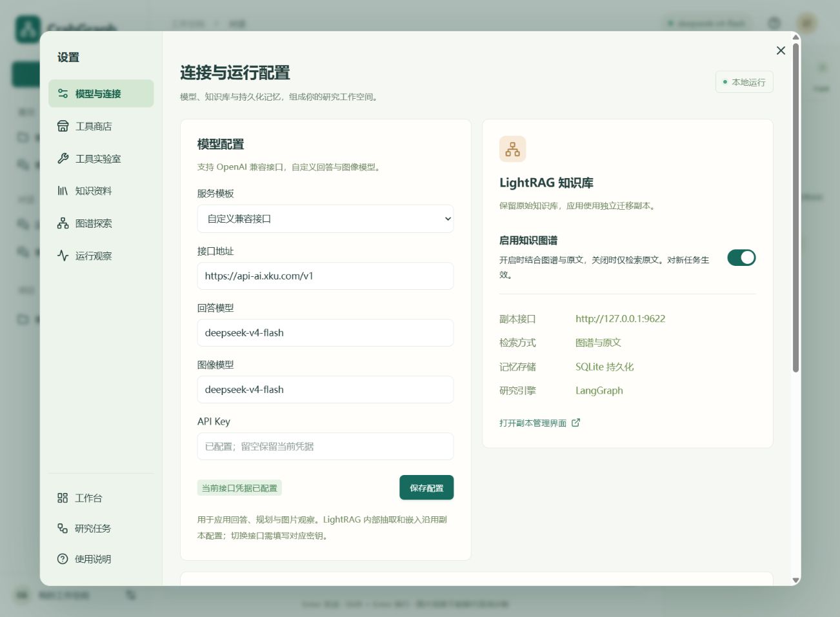
Task: Click the external-link icon beside 打开副本管理界面
Action: tap(576, 423)
